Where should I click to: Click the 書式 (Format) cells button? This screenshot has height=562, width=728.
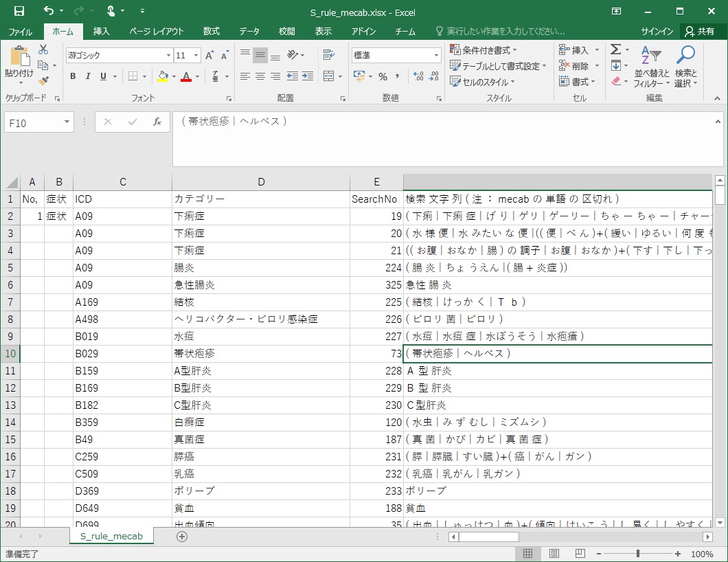pyautogui.click(x=578, y=82)
